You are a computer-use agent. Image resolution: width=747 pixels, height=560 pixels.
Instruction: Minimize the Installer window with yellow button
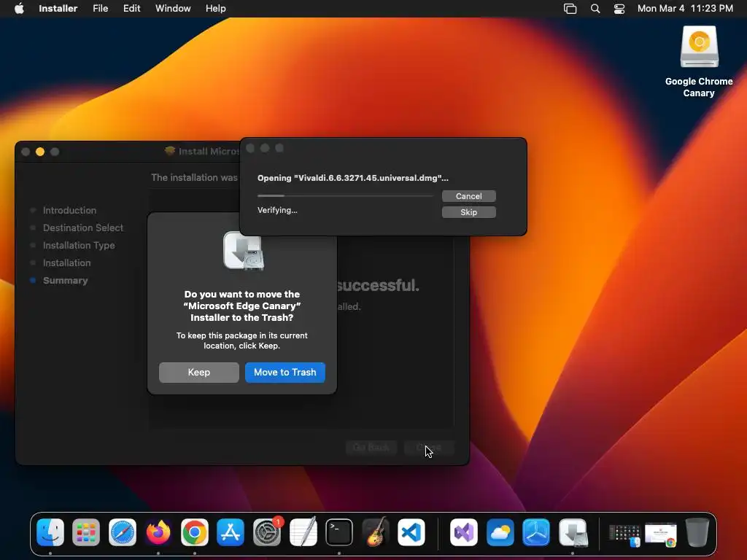(x=40, y=152)
